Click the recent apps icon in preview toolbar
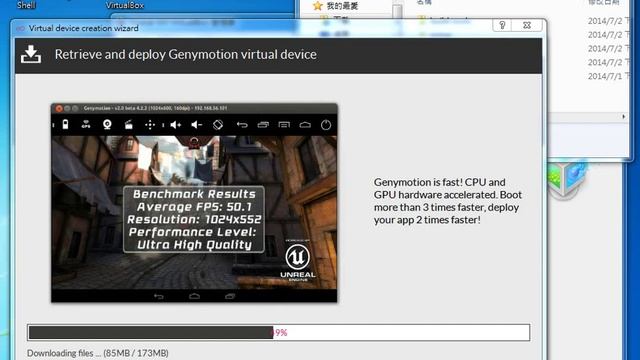This screenshot has width=640, height=360. (x=263, y=124)
